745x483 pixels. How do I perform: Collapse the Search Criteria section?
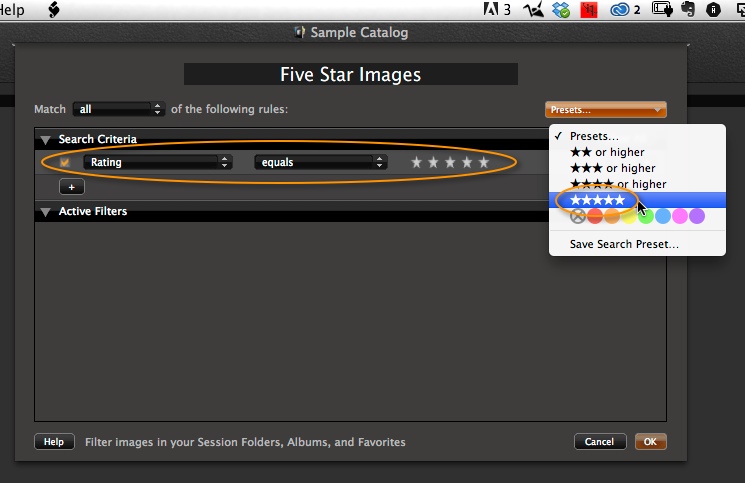[46, 140]
